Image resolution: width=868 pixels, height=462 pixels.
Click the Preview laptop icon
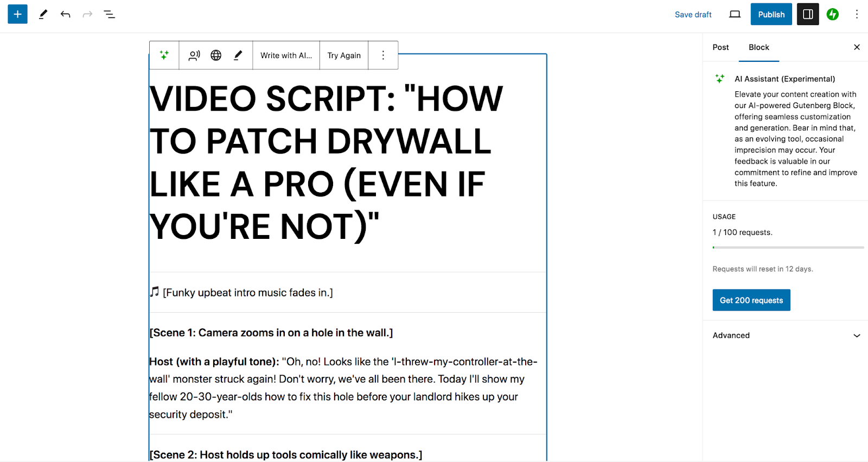point(735,14)
